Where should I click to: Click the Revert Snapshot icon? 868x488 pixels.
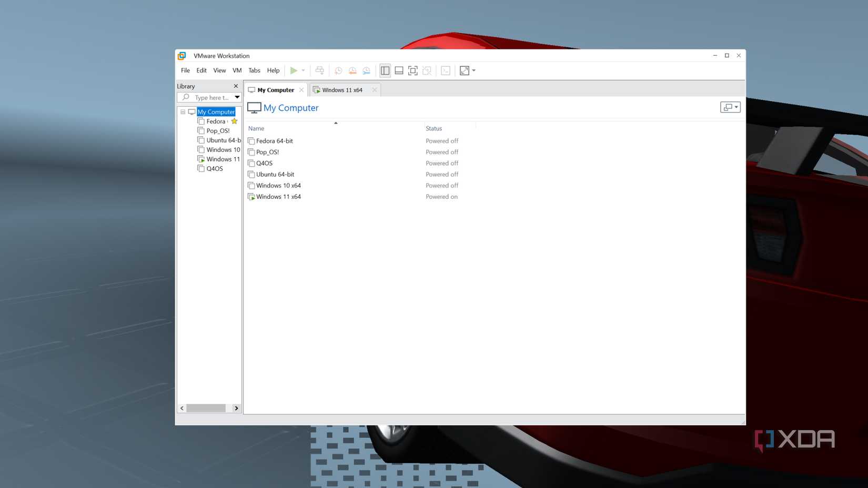(351, 70)
